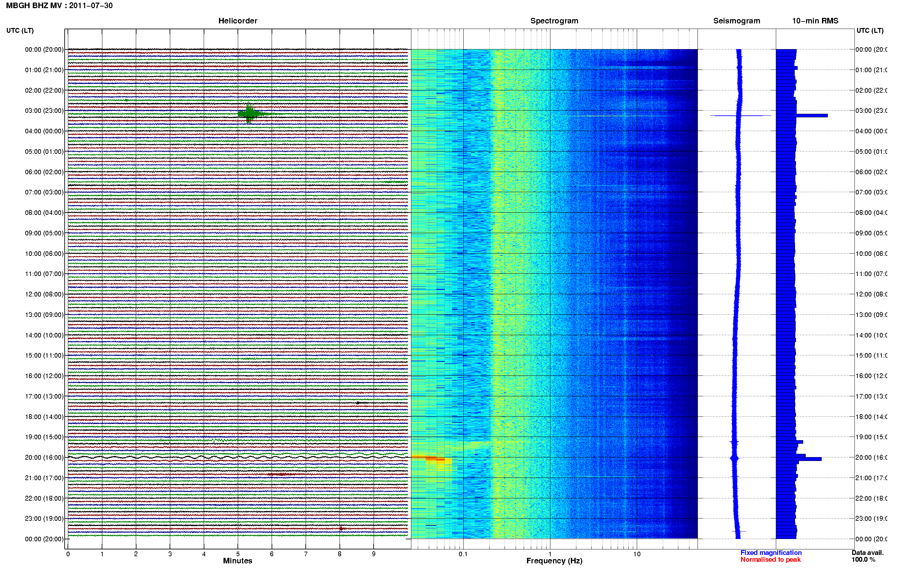Click the dark red burst near minute 6
This screenshot has width=924, height=578.
tap(282, 474)
